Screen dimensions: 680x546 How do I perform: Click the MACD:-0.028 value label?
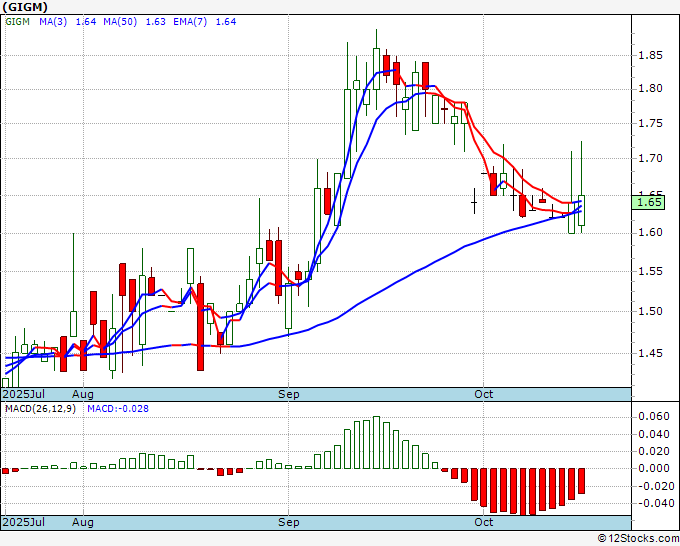click(x=118, y=409)
